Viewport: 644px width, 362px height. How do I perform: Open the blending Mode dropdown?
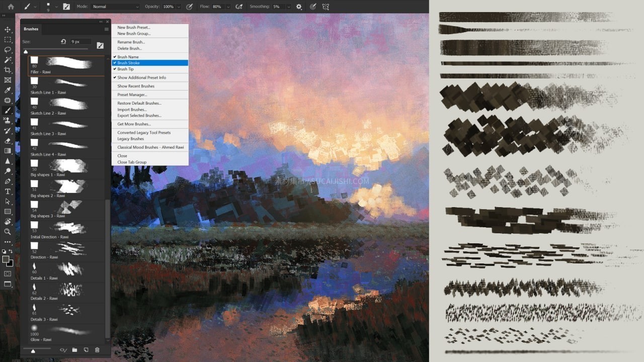tap(115, 7)
